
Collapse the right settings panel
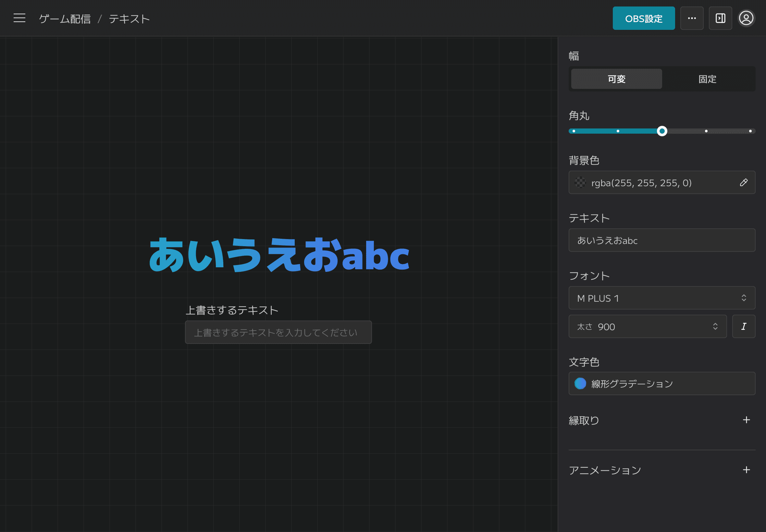coord(720,18)
